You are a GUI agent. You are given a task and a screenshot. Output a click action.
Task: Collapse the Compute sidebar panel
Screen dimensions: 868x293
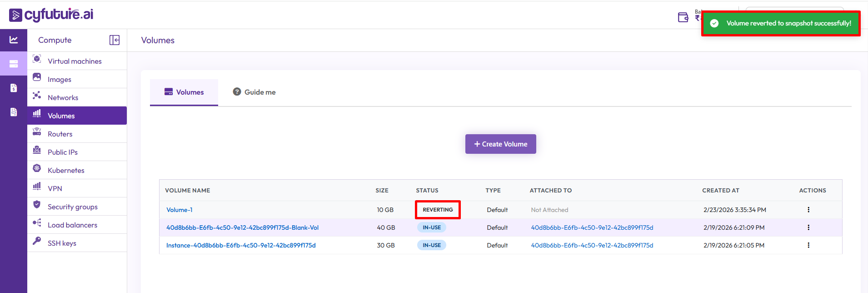click(x=115, y=40)
